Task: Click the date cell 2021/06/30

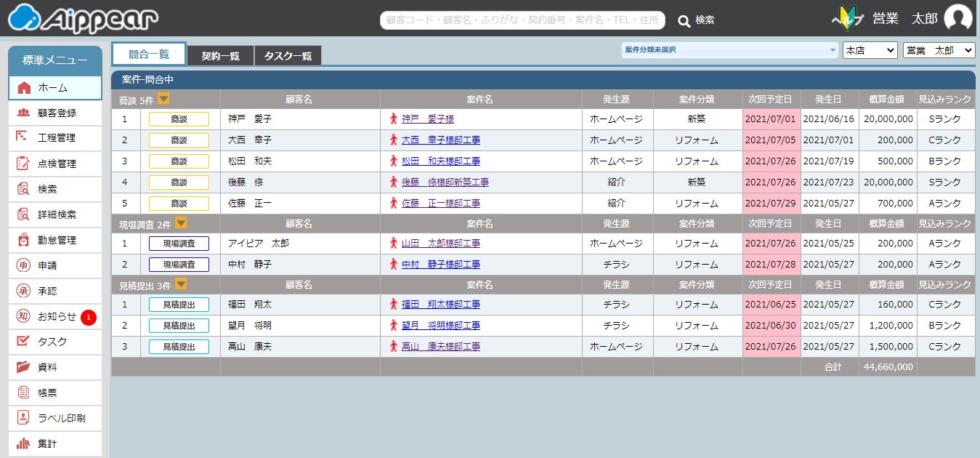Action: coord(772,326)
